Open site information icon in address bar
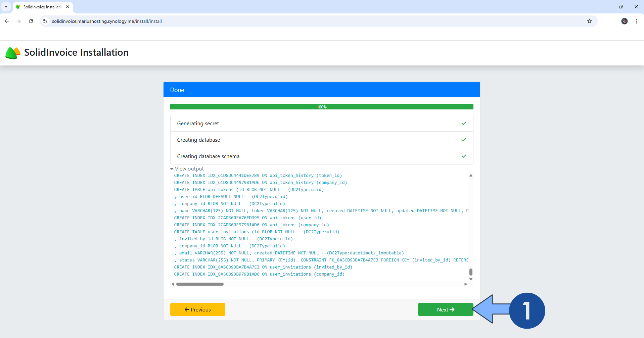 coord(45,21)
